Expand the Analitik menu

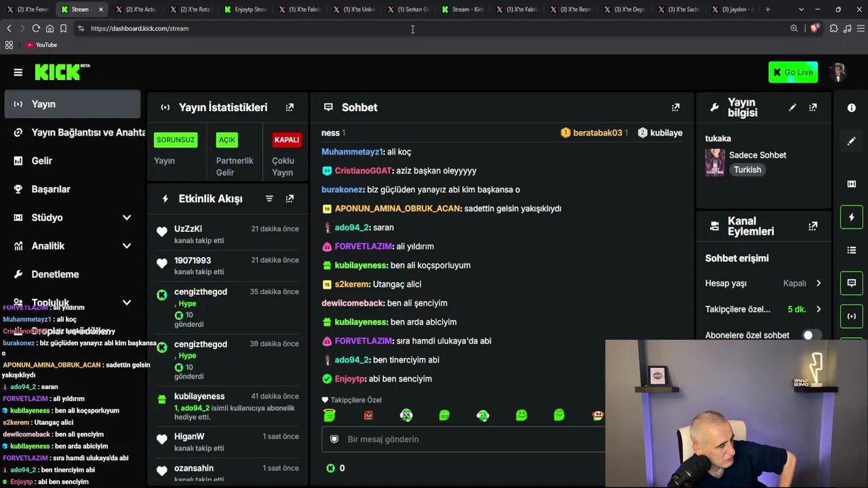[127, 246]
